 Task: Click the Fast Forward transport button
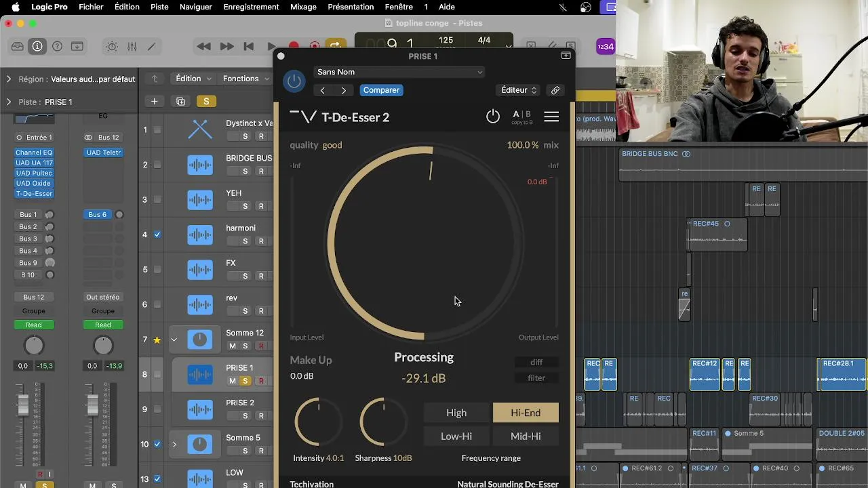click(226, 46)
